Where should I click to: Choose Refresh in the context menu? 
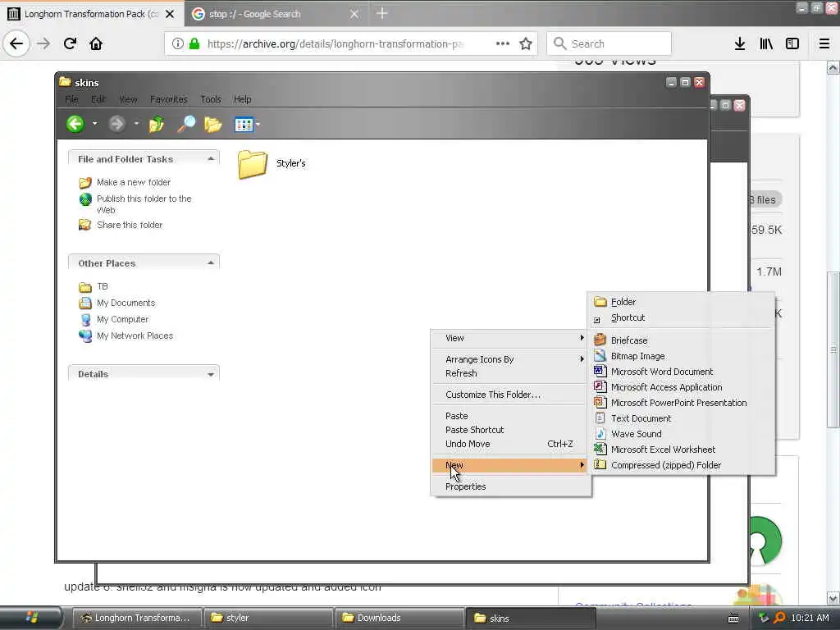(511, 373)
